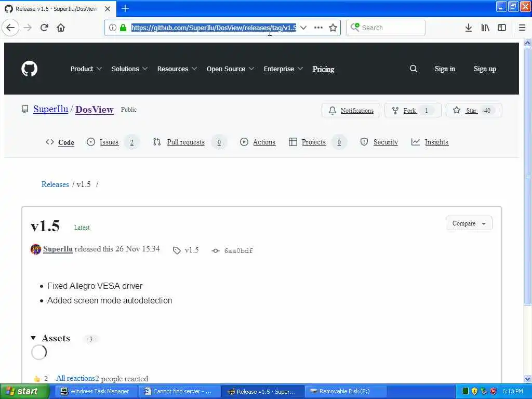Click the Releases breadcrumb link
Image resolution: width=532 pixels, height=399 pixels.
click(55, 184)
